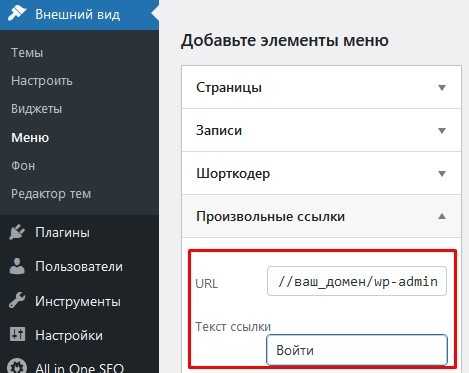Click the URL field label
This screenshot has width=469, height=373.
[x=206, y=284]
